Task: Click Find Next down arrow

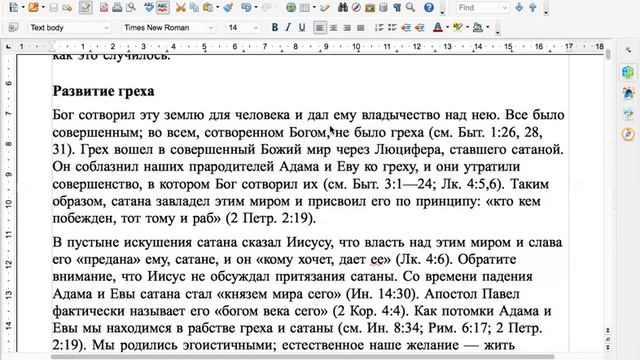Action: point(519,7)
